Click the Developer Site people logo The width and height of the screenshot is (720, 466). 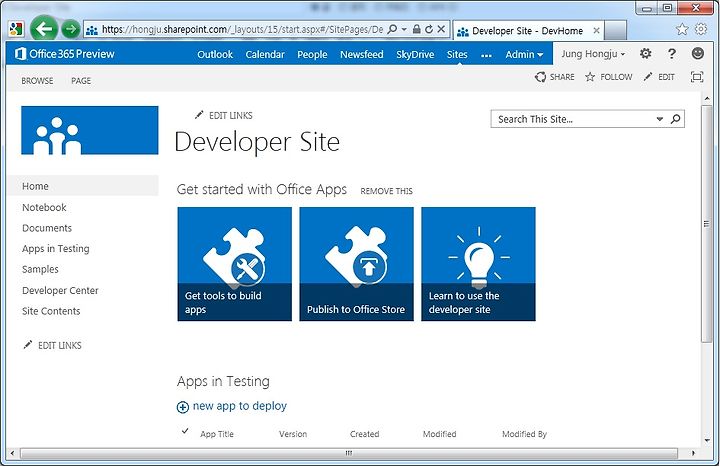[x=90, y=130]
